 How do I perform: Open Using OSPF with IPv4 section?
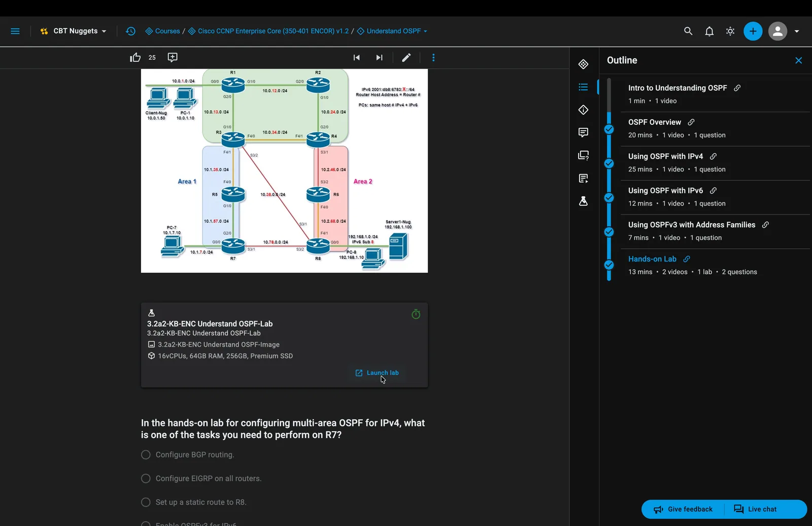(666, 156)
